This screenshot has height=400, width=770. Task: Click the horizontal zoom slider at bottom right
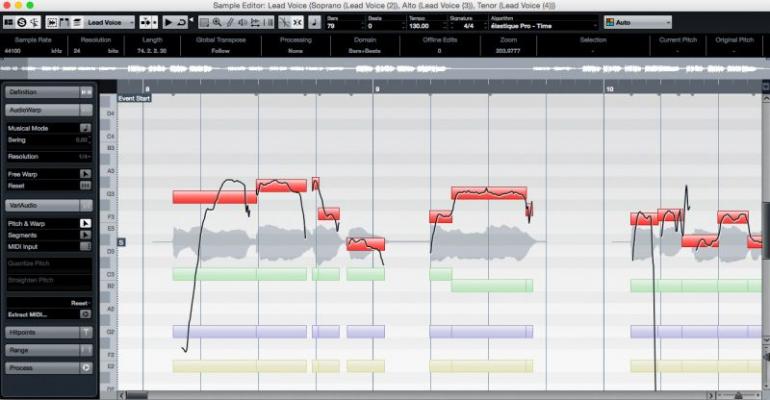(739, 396)
